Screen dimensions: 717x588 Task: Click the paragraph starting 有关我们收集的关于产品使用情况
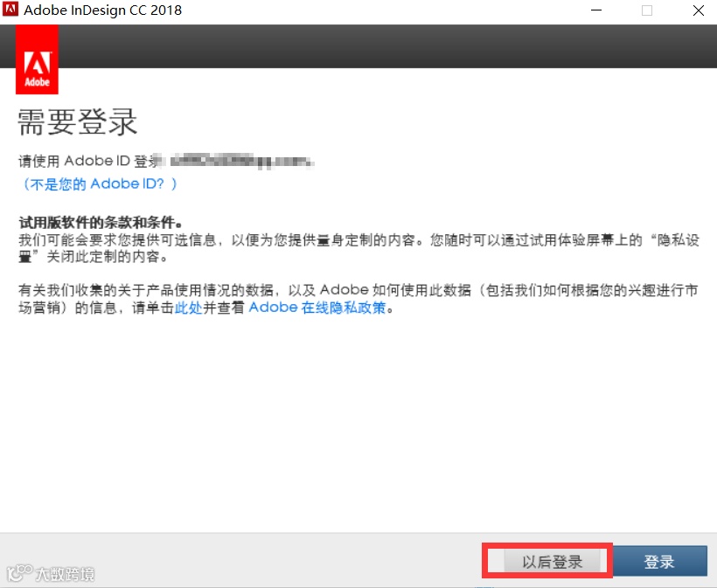coord(358,299)
